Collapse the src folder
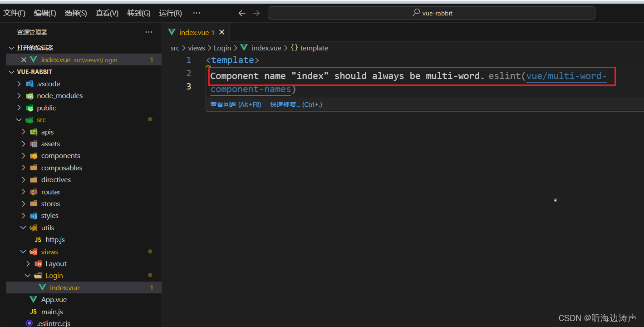The width and height of the screenshot is (644, 327). [x=19, y=120]
